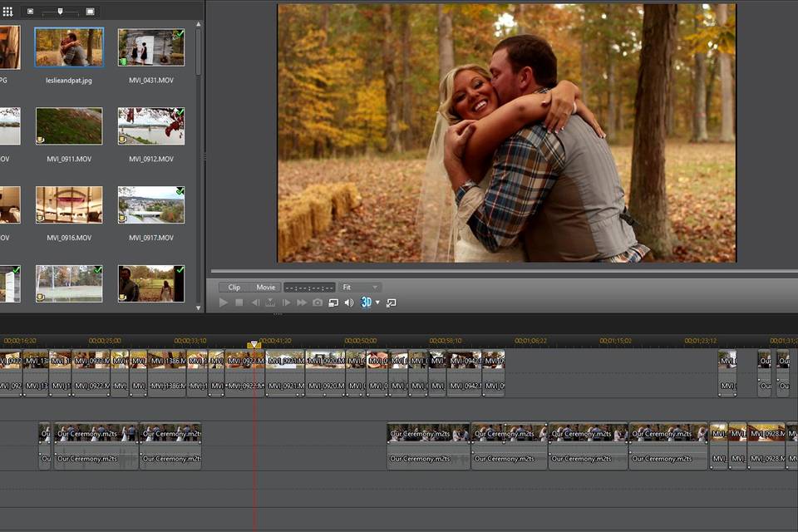Click the MVI_0912.MOV file name label
The image size is (798, 532).
pyautogui.click(x=151, y=159)
